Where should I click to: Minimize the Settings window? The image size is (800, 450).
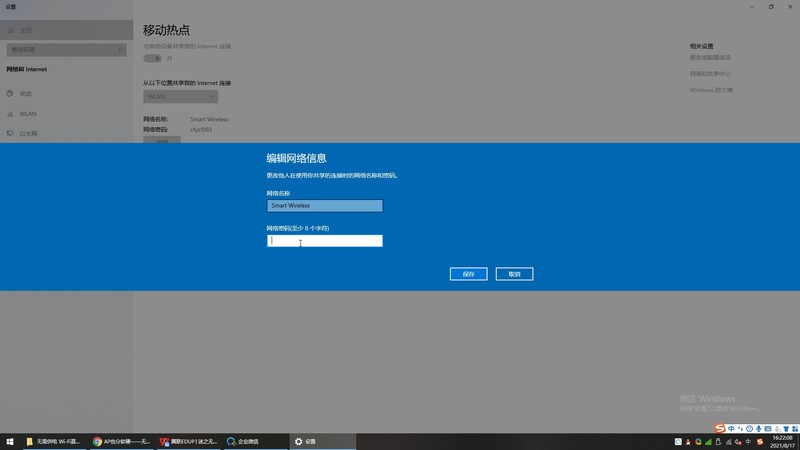click(x=752, y=7)
